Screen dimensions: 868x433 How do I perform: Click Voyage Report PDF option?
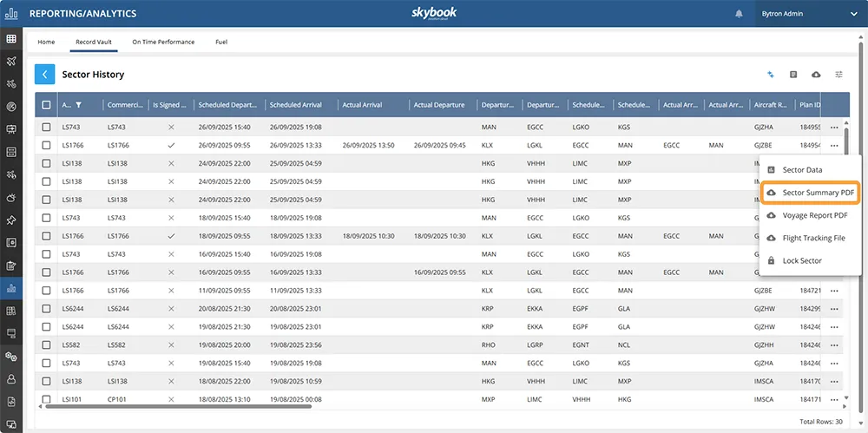pos(814,215)
